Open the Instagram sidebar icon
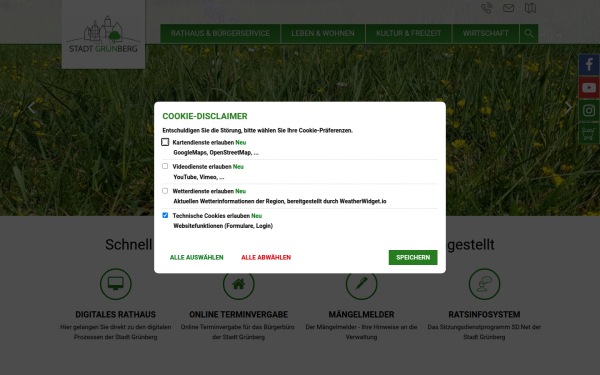The width and height of the screenshot is (600, 375). (x=589, y=111)
